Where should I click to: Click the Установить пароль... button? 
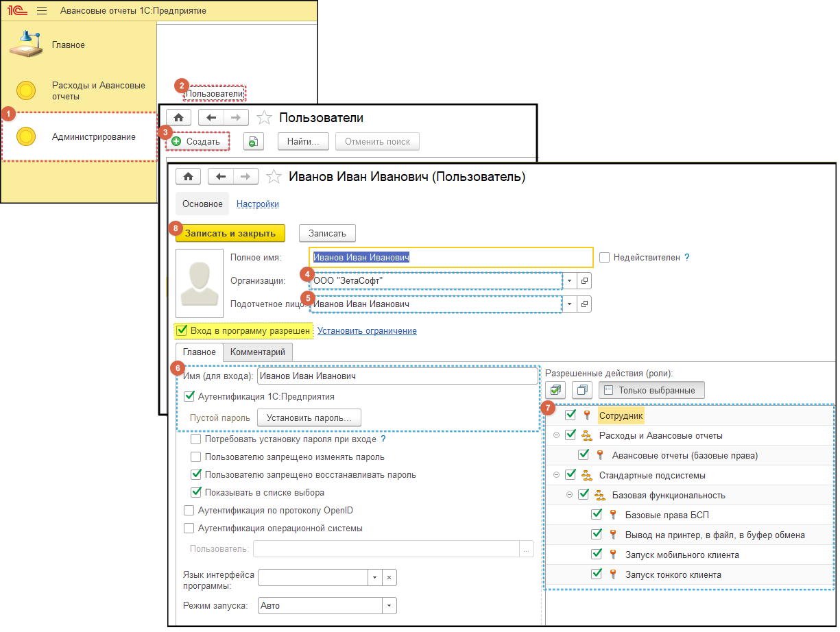[309, 417]
